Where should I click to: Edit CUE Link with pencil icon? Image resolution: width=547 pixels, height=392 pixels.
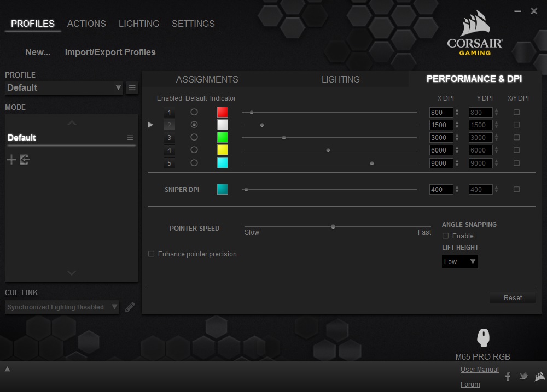[x=130, y=307]
